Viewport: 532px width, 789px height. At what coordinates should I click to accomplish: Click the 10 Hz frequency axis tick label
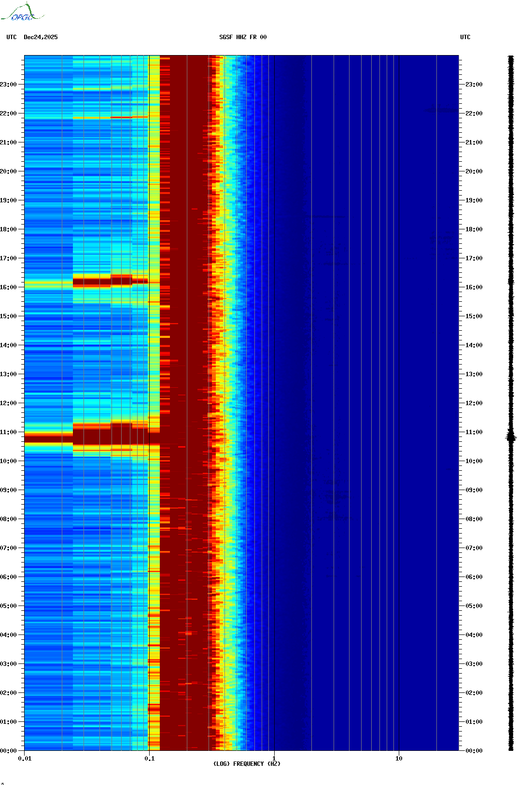click(399, 759)
